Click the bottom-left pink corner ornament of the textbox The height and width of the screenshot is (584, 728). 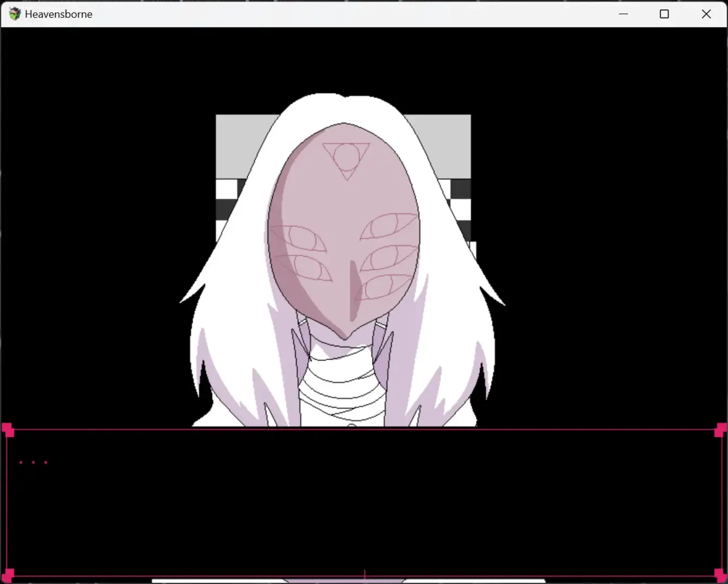click(8, 575)
